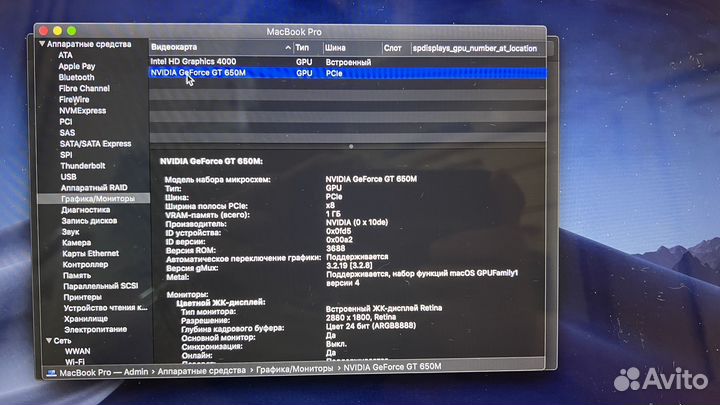
Task: Select Электропитание in the sidebar
Action: click(x=96, y=330)
